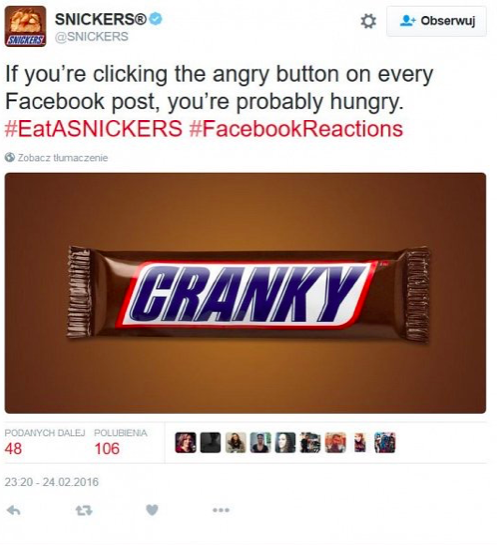Image resolution: width=497 pixels, height=545 pixels.
Task: Retweet this Snickers post
Action: coord(84,510)
